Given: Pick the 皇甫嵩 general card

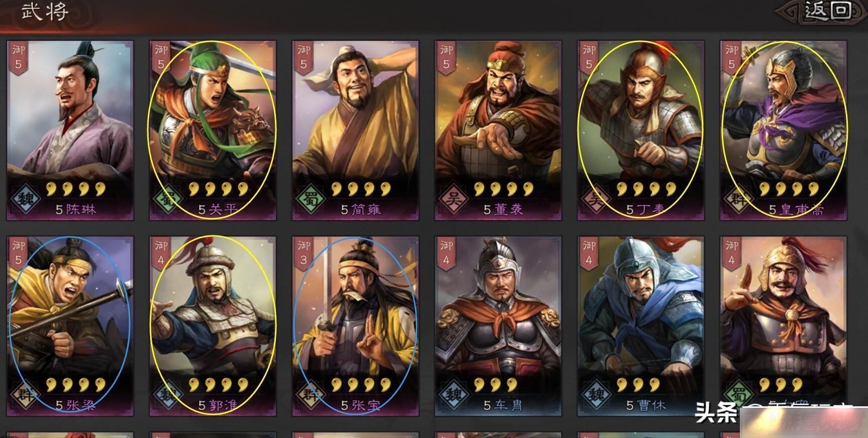Looking at the screenshot, I should pos(784,131).
